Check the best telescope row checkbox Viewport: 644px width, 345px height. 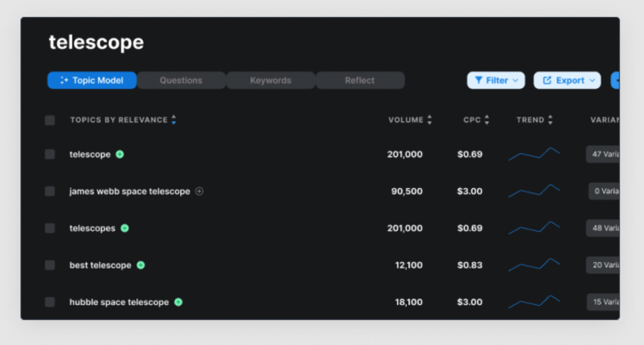pyautogui.click(x=50, y=265)
